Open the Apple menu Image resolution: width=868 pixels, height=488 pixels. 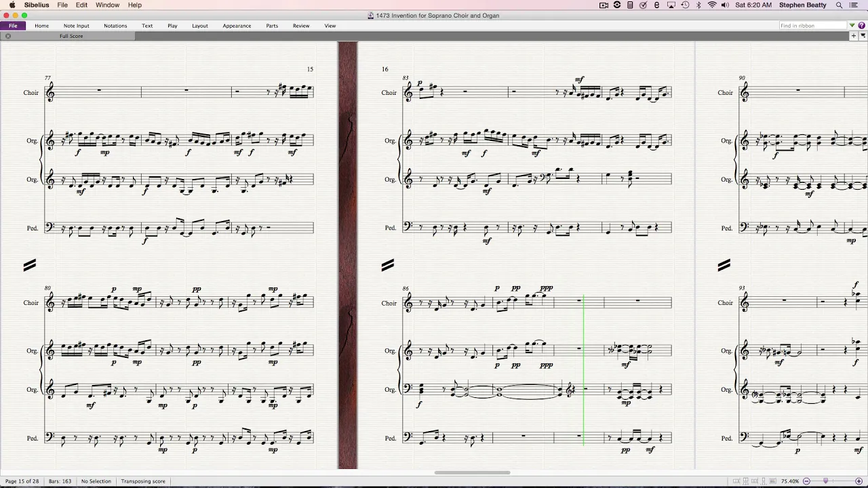point(12,5)
